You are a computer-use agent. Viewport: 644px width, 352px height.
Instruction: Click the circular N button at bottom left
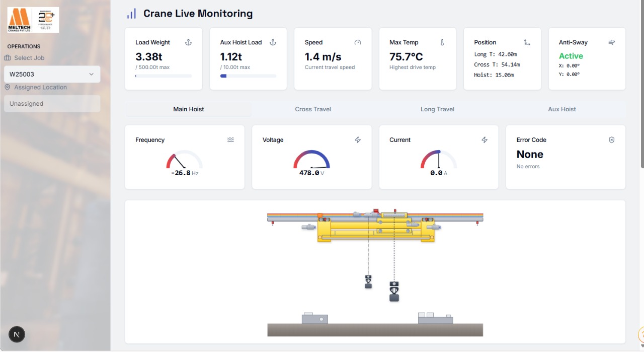pos(16,334)
